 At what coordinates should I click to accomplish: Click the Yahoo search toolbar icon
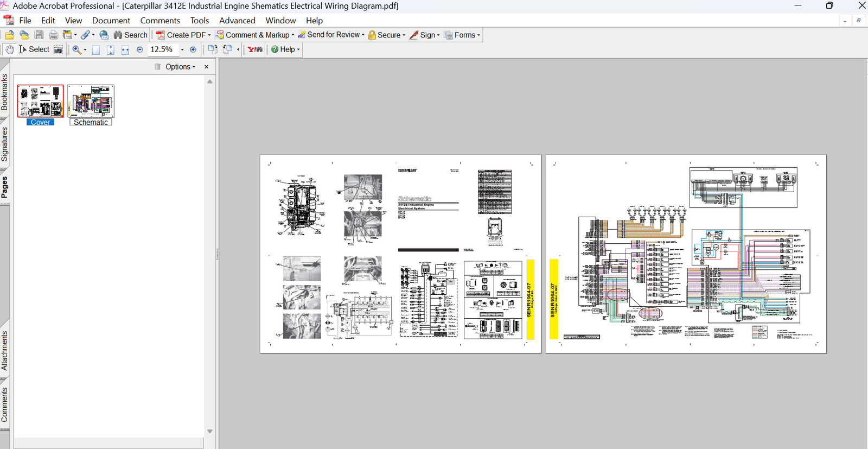pos(255,49)
